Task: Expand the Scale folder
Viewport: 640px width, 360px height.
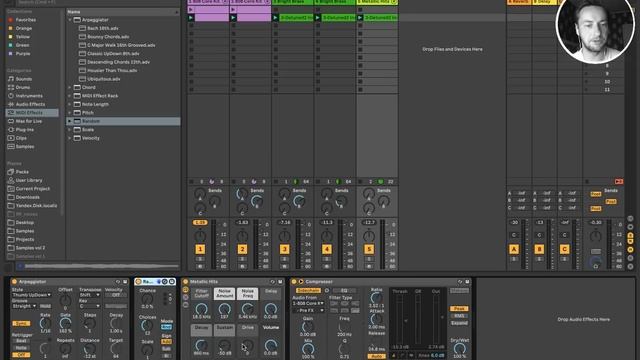Action: click(70, 129)
